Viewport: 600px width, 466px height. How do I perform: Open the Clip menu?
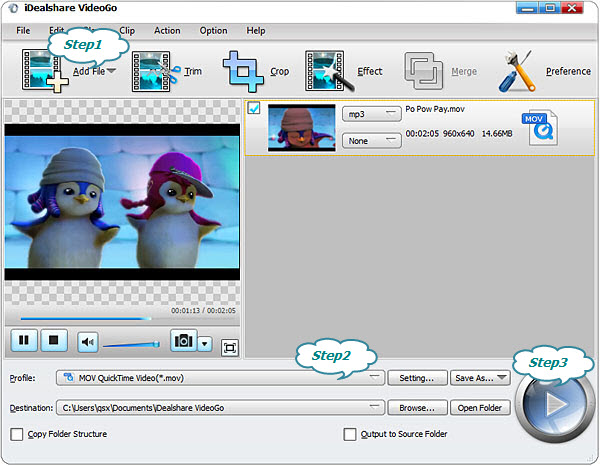coord(127,31)
